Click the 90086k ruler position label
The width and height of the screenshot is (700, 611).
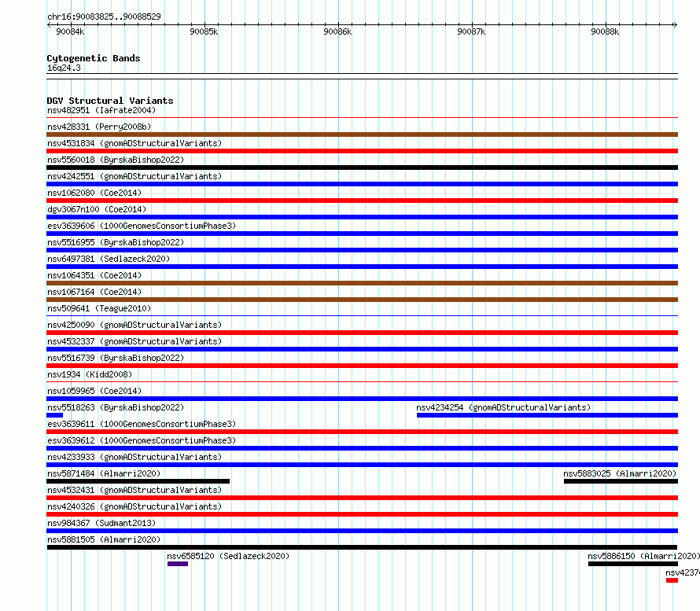click(x=337, y=31)
